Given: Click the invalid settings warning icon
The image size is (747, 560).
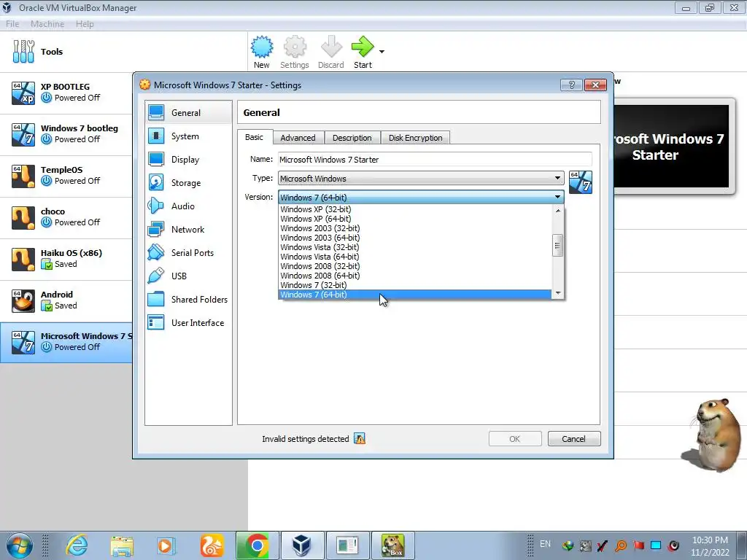Looking at the screenshot, I should click(x=360, y=438).
